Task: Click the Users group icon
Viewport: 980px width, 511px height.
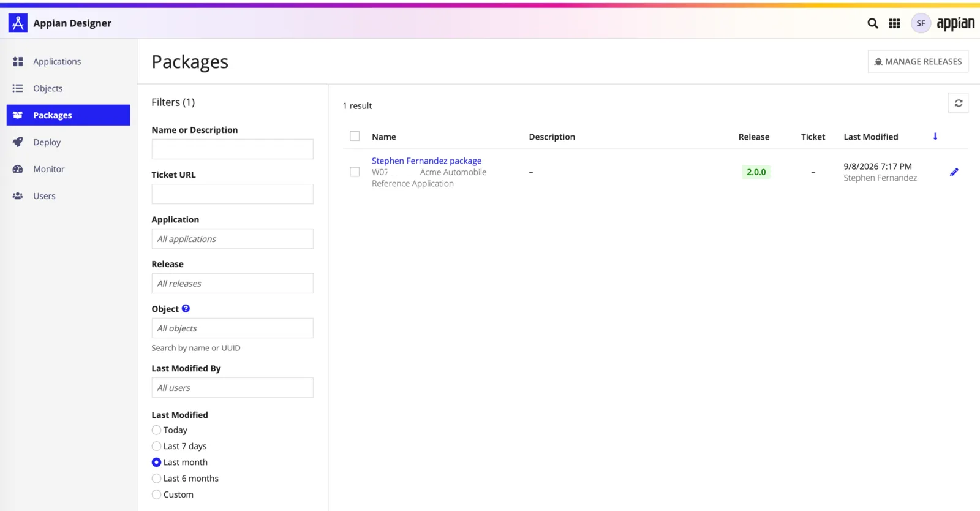Action: pyautogui.click(x=18, y=196)
